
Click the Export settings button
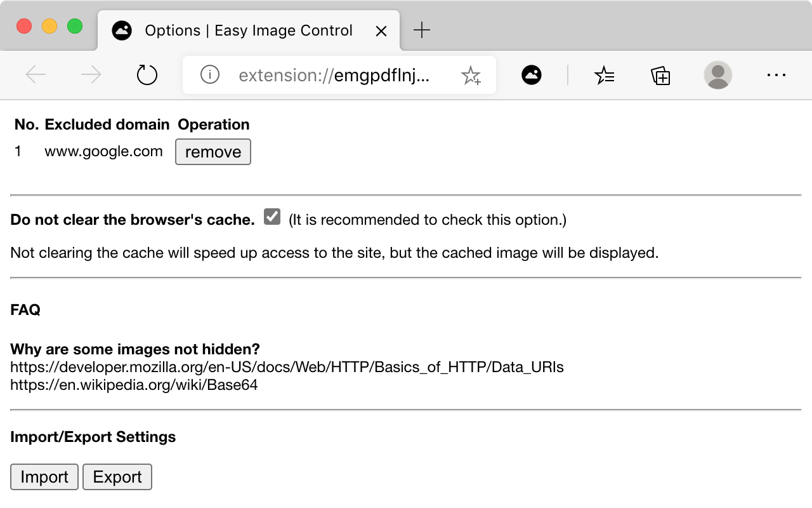(x=117, y=477)
